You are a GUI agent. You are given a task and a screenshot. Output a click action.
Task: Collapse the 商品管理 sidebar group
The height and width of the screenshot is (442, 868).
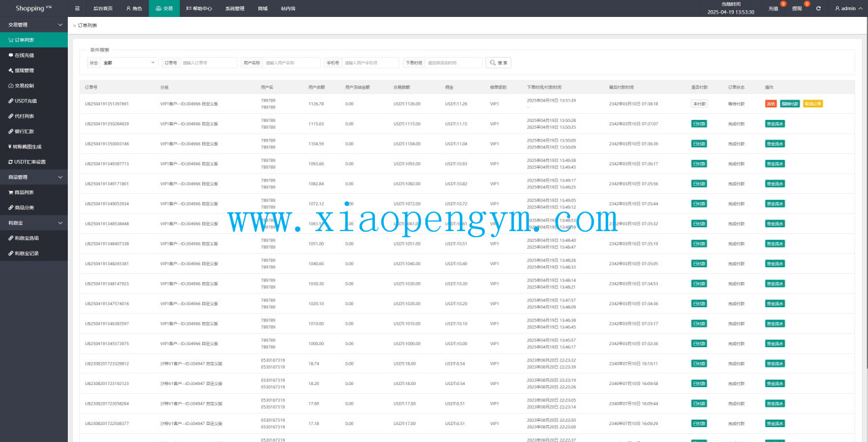point(34,177)
